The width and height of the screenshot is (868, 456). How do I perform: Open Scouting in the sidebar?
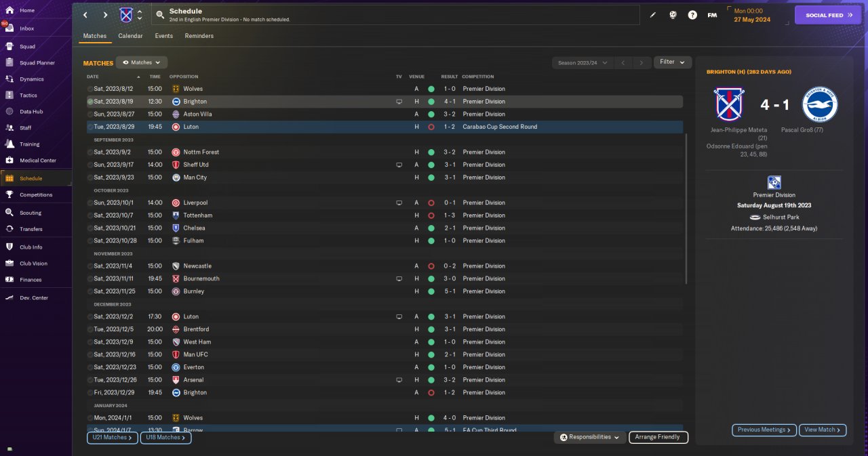[x=31, y=213]
